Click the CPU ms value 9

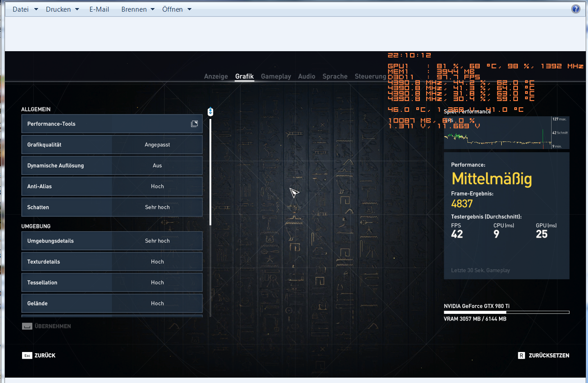click(496, 234)
